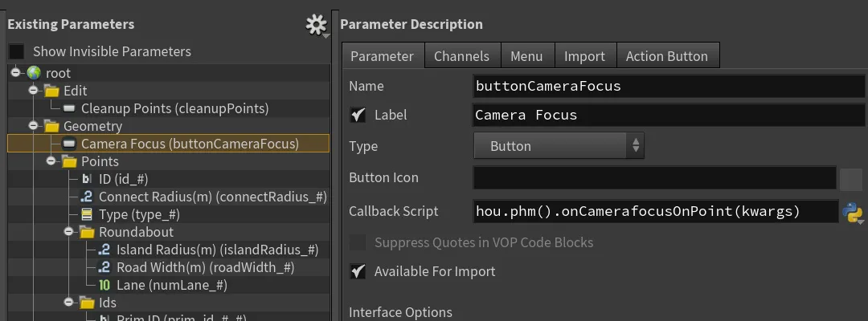The width and height of the screenshot is (868, 321).
Task: Toggle the Label checkbox
Action: 358,115
